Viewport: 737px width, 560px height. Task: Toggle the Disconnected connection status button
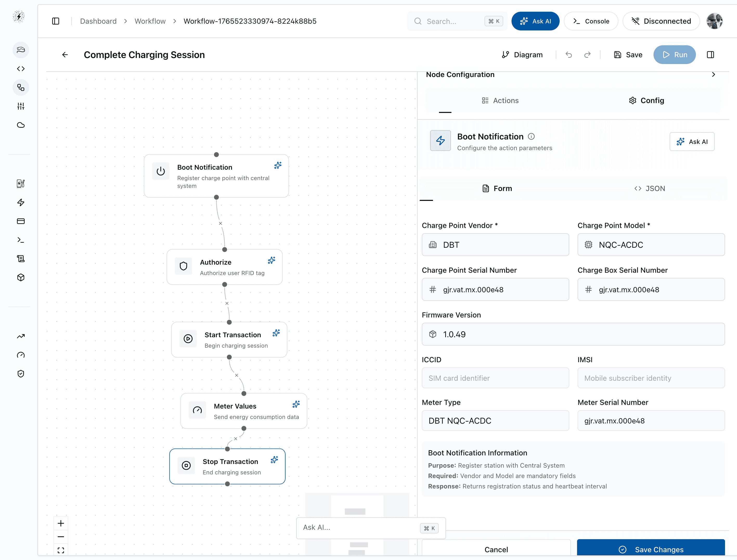(661, 21)
